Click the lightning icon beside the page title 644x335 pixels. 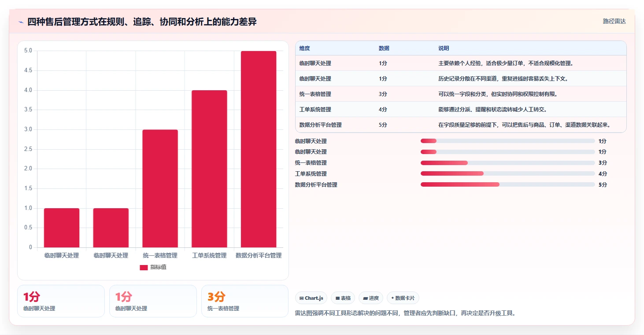[21, 22]
